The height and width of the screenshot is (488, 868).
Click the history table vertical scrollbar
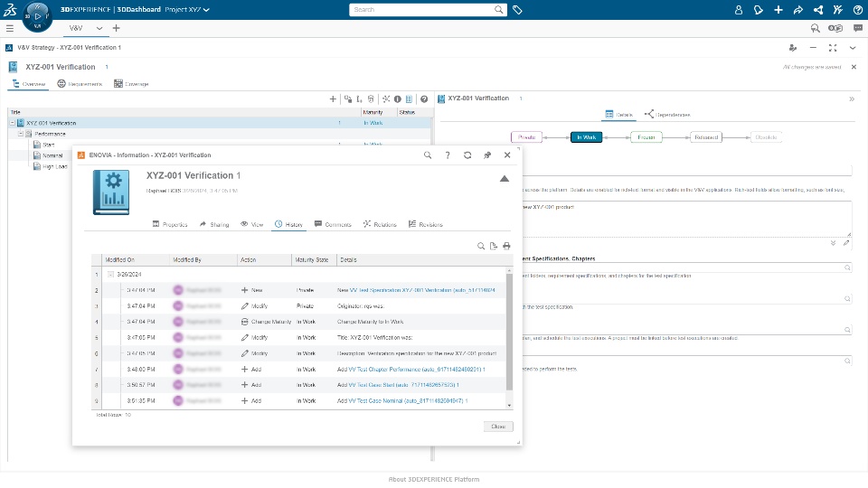click(509, 332)
